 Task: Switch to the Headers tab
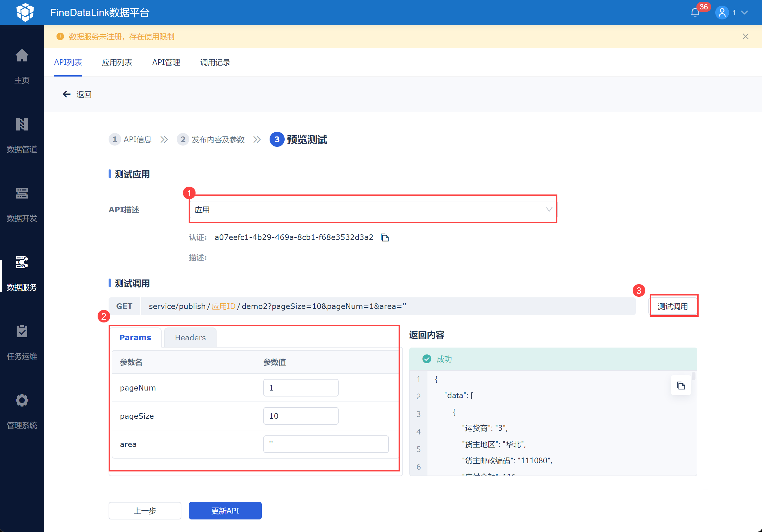click(x=190, y=337)
